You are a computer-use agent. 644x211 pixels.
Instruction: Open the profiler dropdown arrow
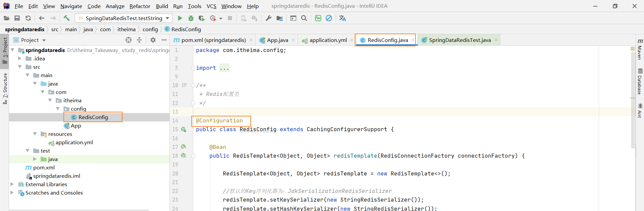[x=221, y=18]
